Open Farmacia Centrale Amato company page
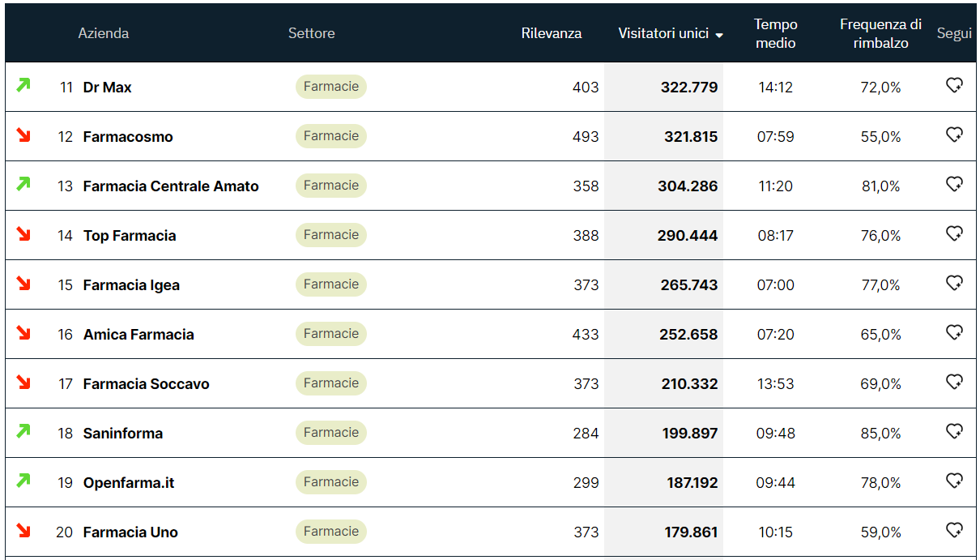Screen dimensions: 980x560 click(171, 186)
